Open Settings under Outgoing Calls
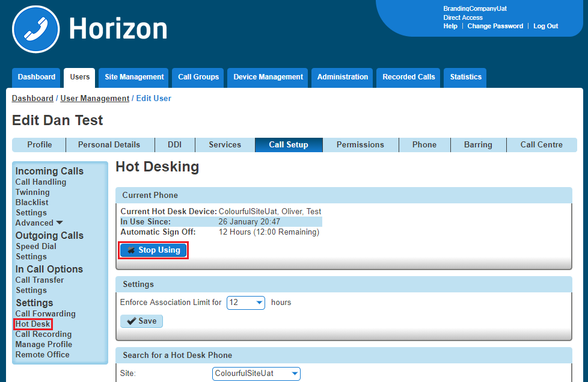 (x=31, y=257)
